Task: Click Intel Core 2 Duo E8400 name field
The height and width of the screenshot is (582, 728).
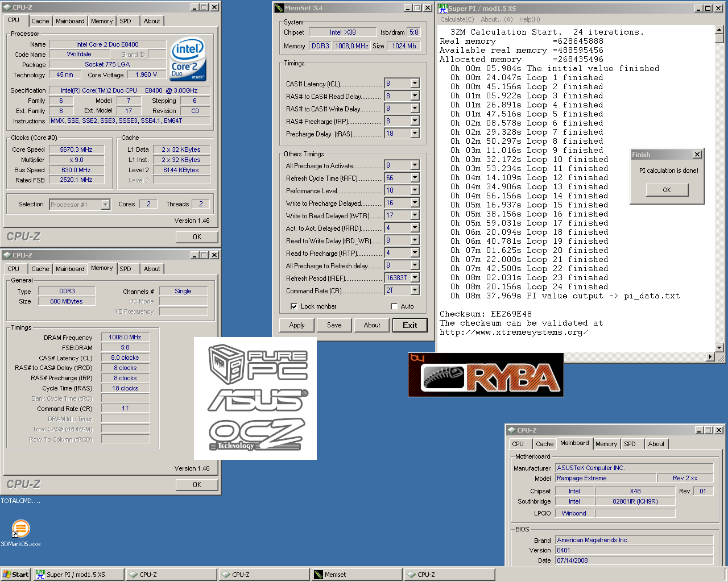Action: click(x=107, y=44)
